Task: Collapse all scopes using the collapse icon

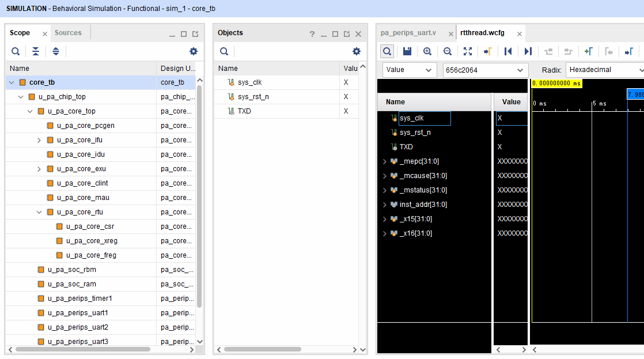Action: (36, 51)
